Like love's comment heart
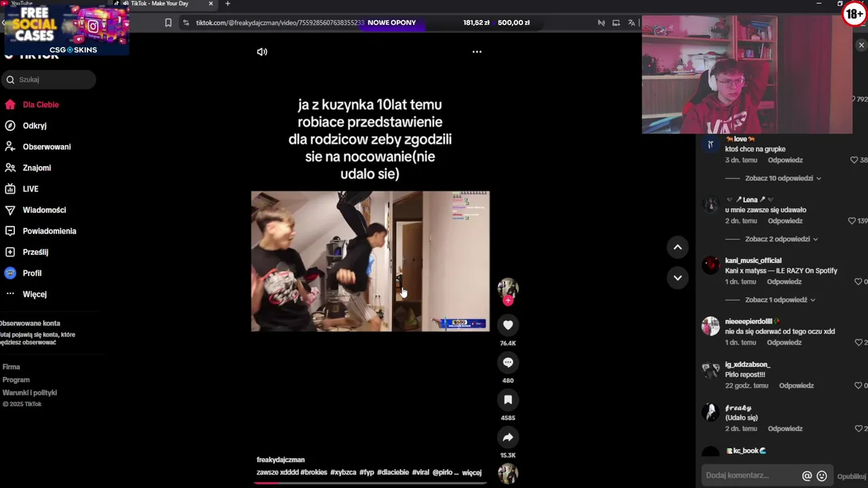The image size is (868, 488). (854, 161)
